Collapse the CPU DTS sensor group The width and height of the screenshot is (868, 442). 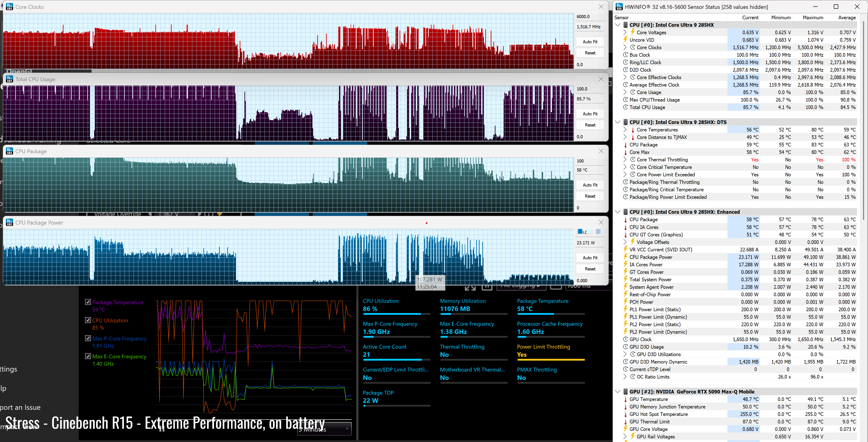coord(618,122)
